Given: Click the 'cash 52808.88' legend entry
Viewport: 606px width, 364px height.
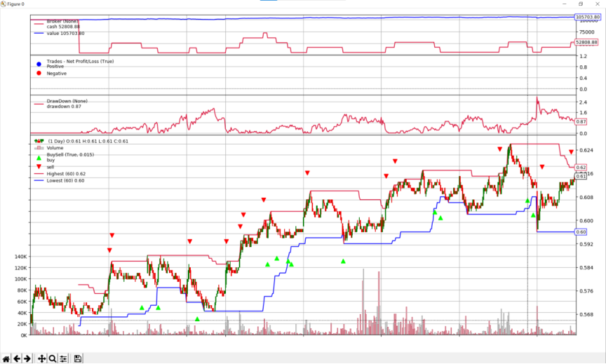Looking at the screenshot, I should coord(63,27).
